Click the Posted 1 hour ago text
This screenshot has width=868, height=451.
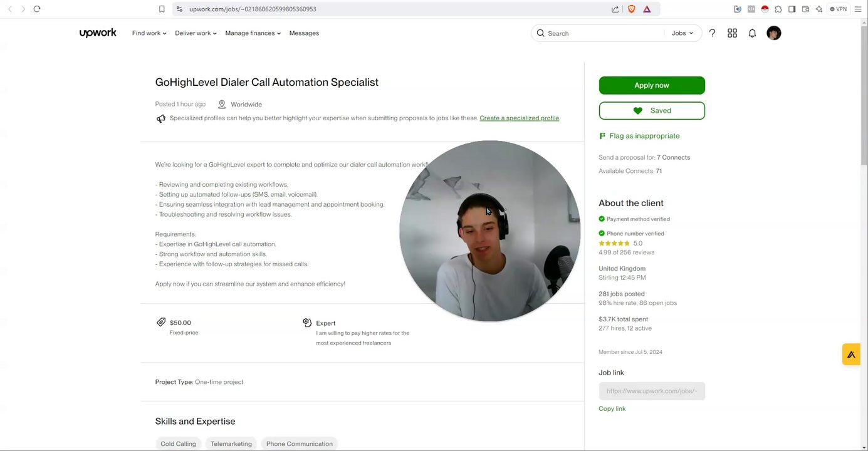180,104
